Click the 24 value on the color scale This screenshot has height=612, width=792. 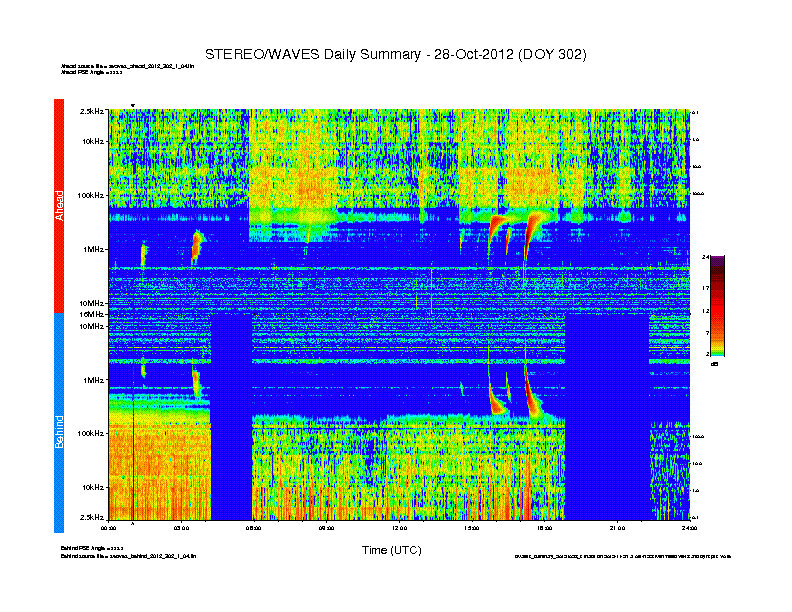(705, 258)
